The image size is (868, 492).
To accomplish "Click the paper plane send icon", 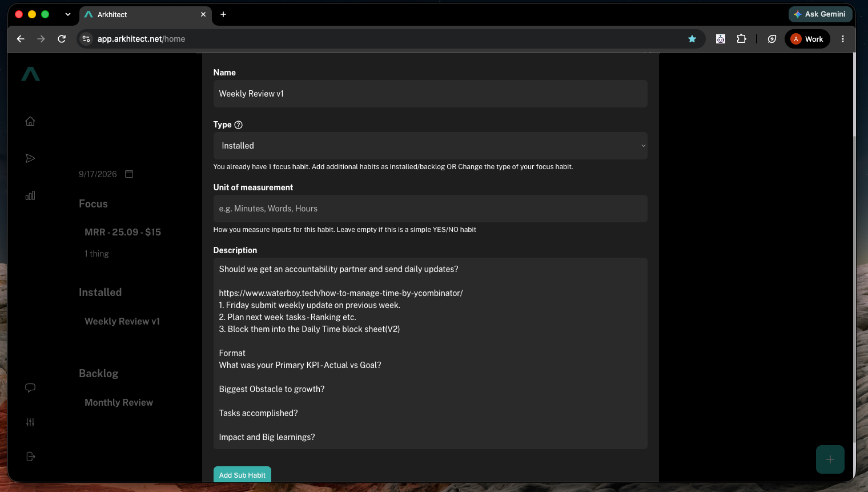I will click(30, 158).
